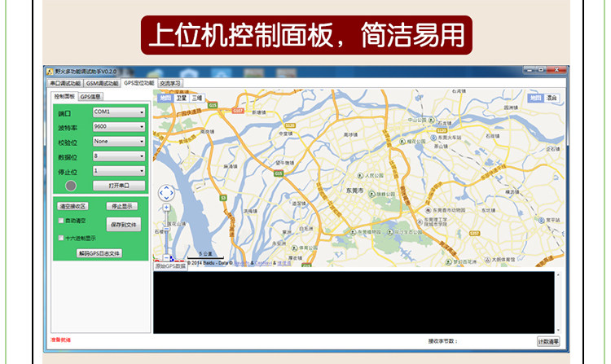
Task: Select the 卫星 map view tab
Action: [x=182, y=98]
